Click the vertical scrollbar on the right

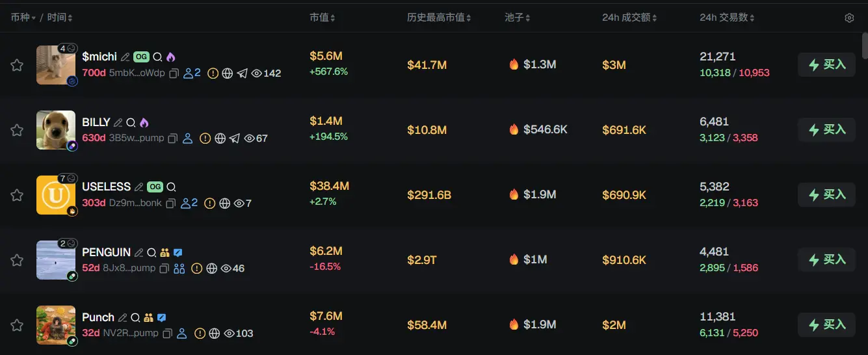(x=864, y=46)
